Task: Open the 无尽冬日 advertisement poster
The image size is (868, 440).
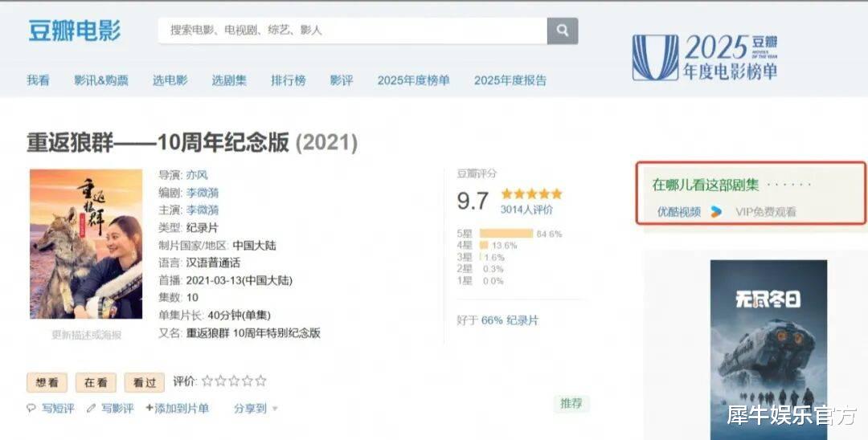Action: click(x=768, y=349)
